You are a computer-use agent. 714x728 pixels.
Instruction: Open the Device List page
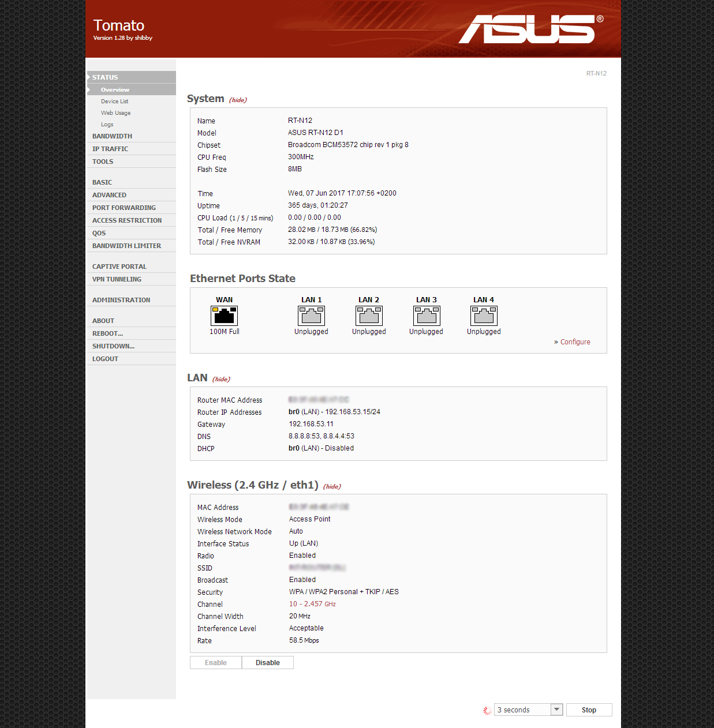point(114,102)
